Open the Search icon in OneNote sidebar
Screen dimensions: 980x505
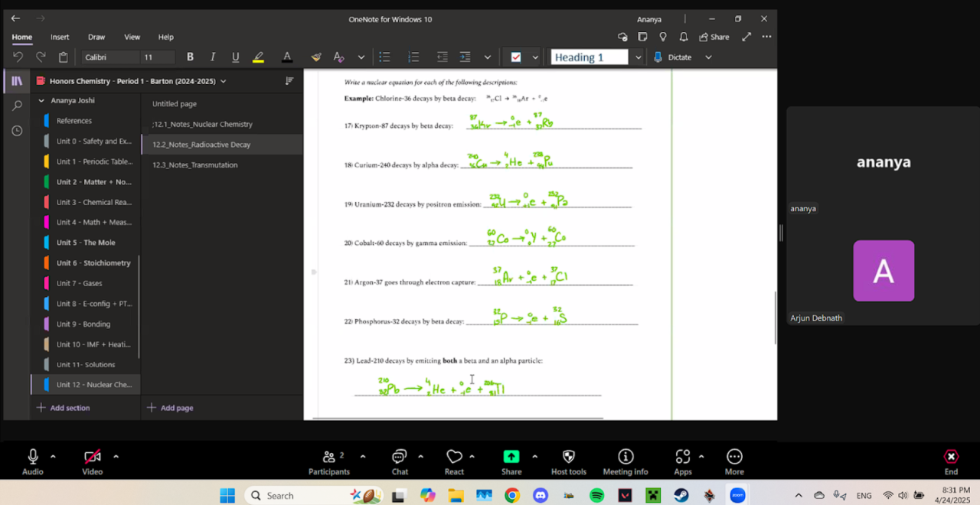(17, 106)
